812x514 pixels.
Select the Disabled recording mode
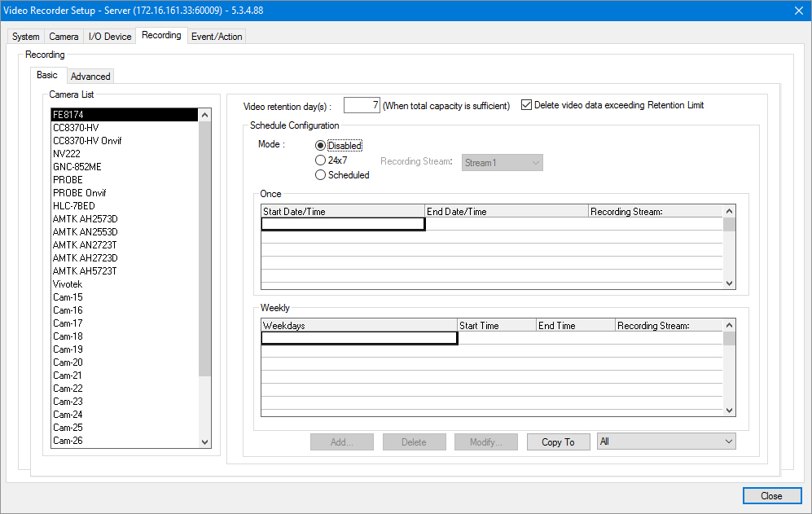[x=321, y=146]
